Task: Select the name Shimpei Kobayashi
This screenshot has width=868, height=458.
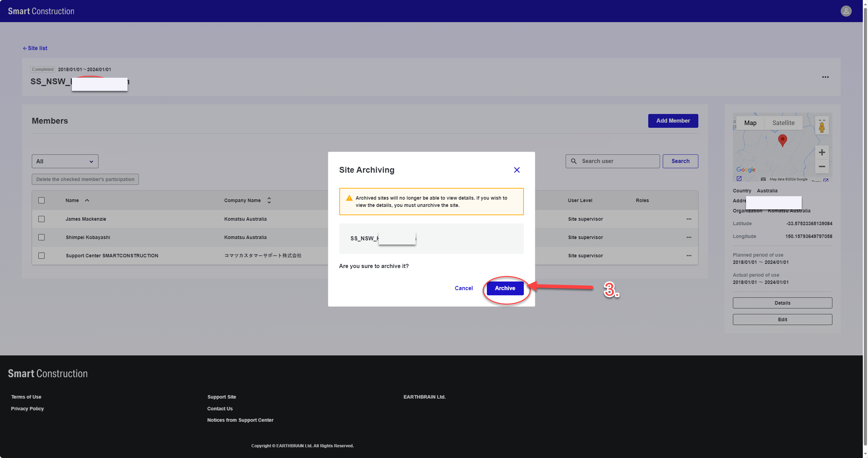Action: (88, 237)
